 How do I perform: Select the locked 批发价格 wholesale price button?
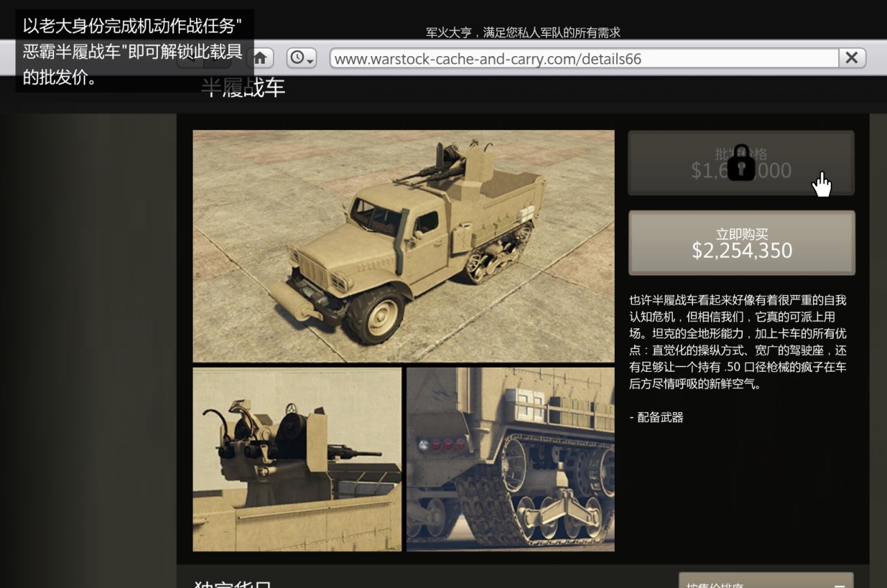coord(741,163)
